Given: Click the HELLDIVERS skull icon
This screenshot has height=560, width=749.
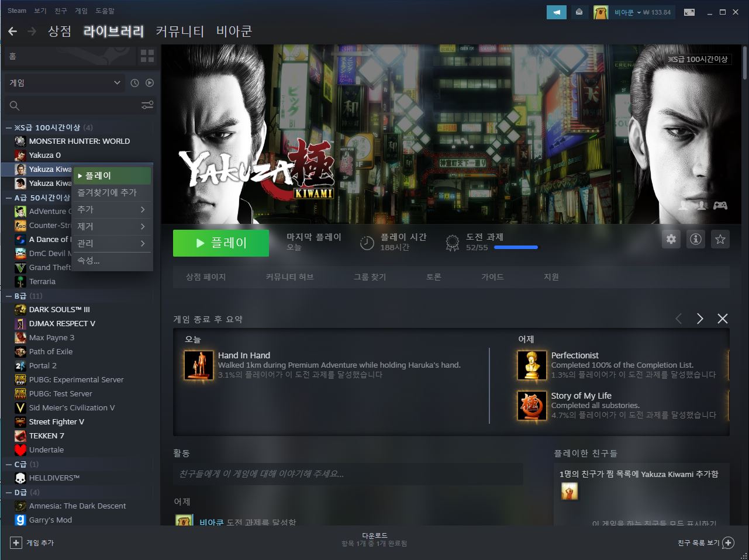Looking at the screenshot, I should tap(20, 478).
